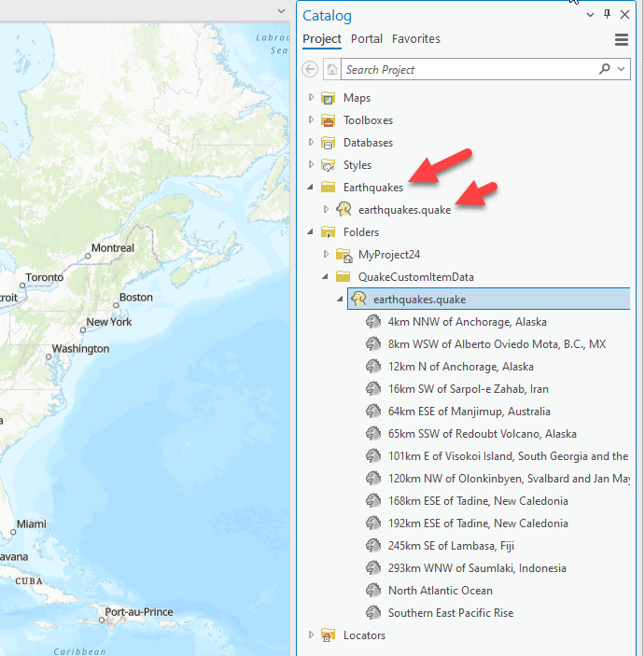Click Boston city label on the map
The width and height of the screenshot is (644, 656).
click(x=135, y=298)
